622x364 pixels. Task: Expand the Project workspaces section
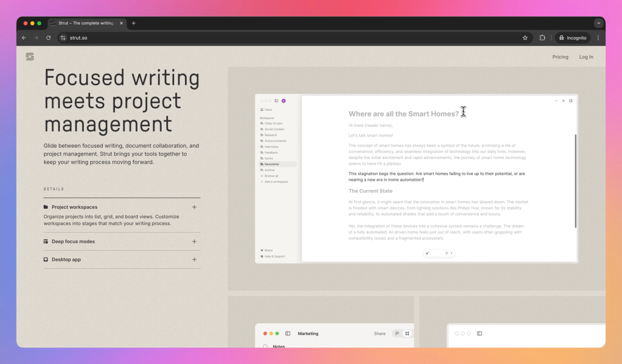(122, 207)
